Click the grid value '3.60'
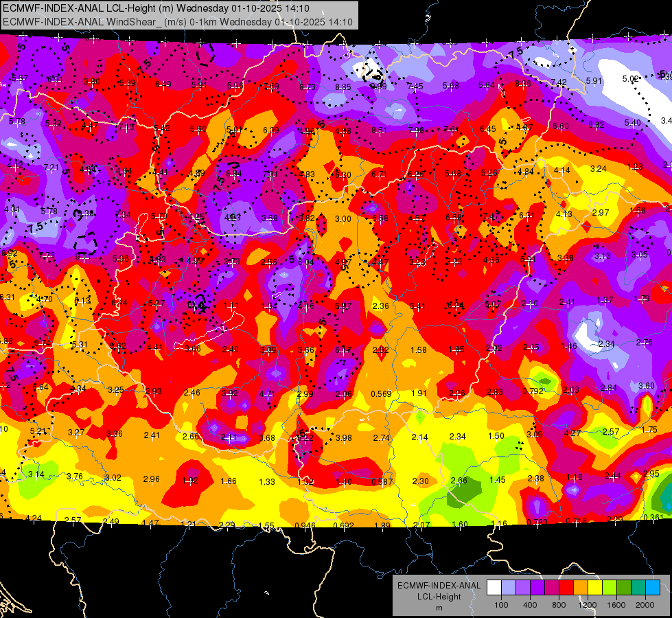The height and width of the screenshot is (618, 672). click(647, 385)
